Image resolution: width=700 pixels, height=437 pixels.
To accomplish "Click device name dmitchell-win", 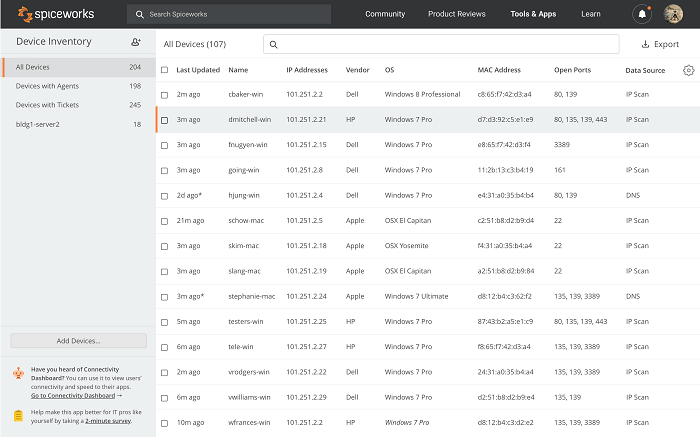I will (x=250, y=119).
